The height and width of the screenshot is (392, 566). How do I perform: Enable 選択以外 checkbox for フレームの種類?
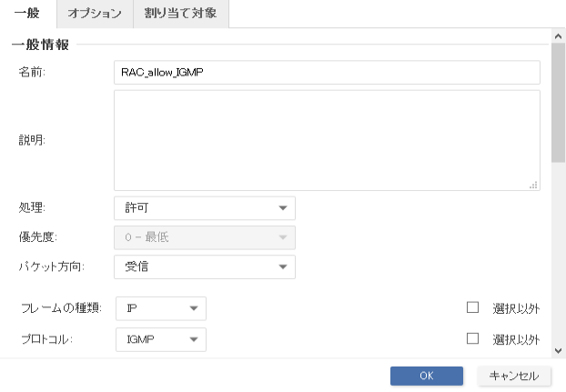[472, 308]
